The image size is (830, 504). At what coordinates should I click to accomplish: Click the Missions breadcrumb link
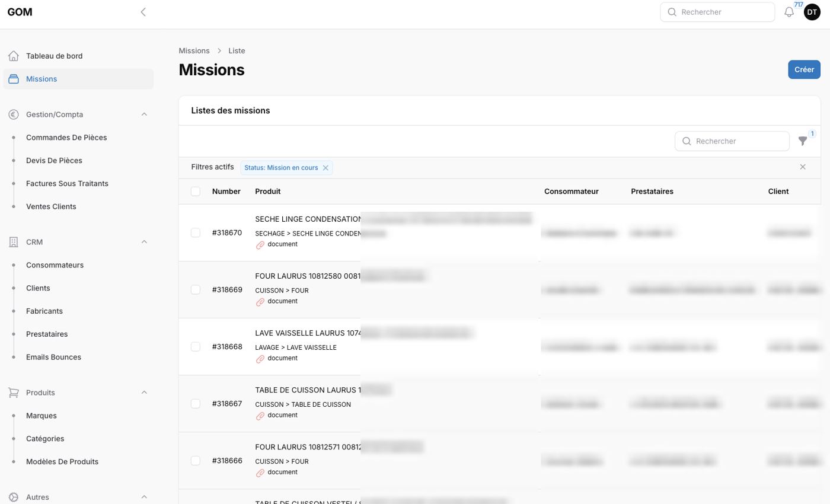[194, 51]
